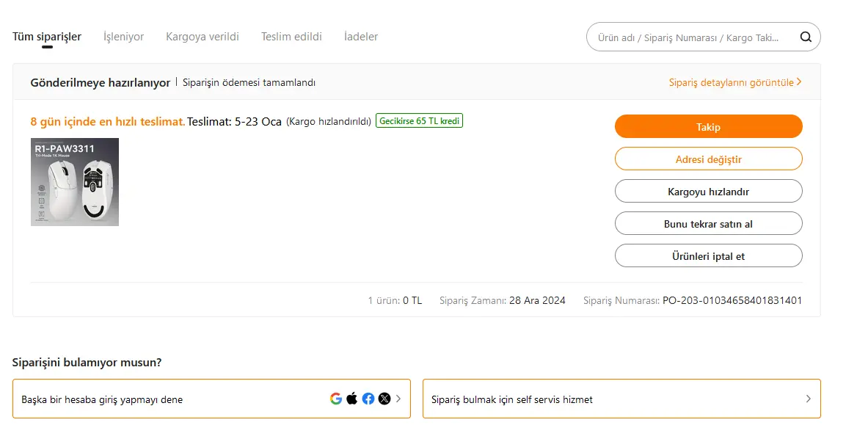Open the R1-PAW3311 mouse product thumbnail
The image size is (868, 439).
75,182
